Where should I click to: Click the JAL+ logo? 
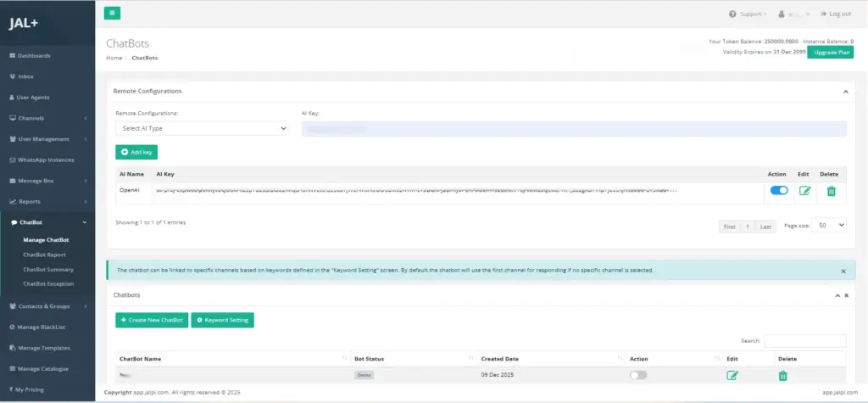[x=23, y=24]
